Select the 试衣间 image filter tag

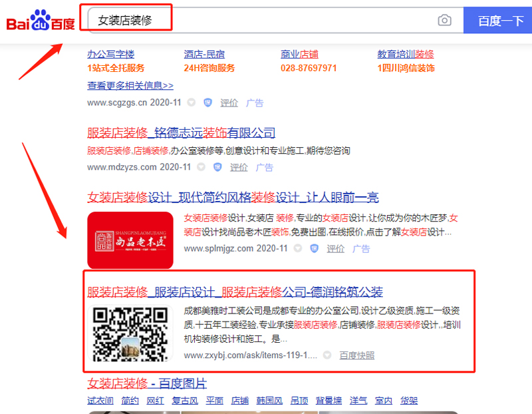[x=101, y=401]
